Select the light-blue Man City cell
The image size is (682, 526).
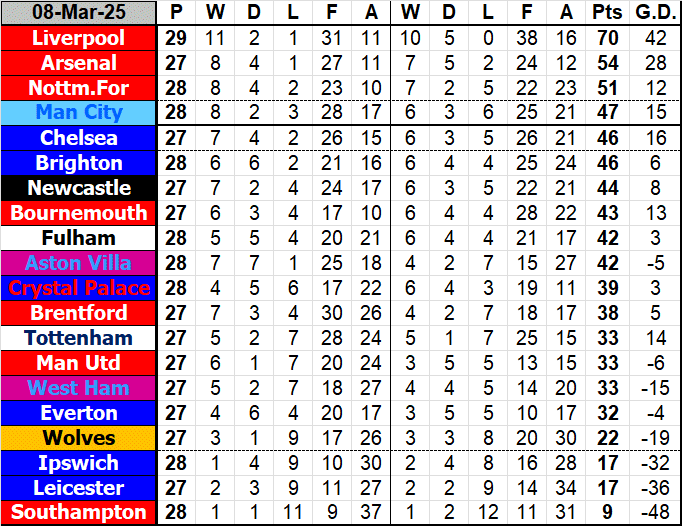point(79,113)
